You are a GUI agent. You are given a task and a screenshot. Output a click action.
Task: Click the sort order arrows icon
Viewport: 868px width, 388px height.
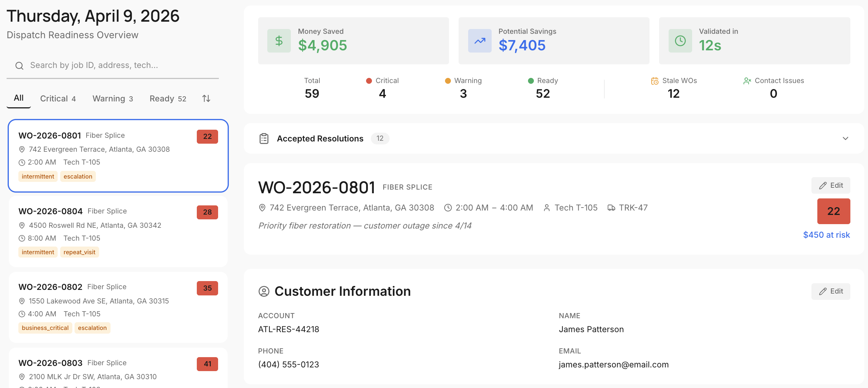click(206, 98)
